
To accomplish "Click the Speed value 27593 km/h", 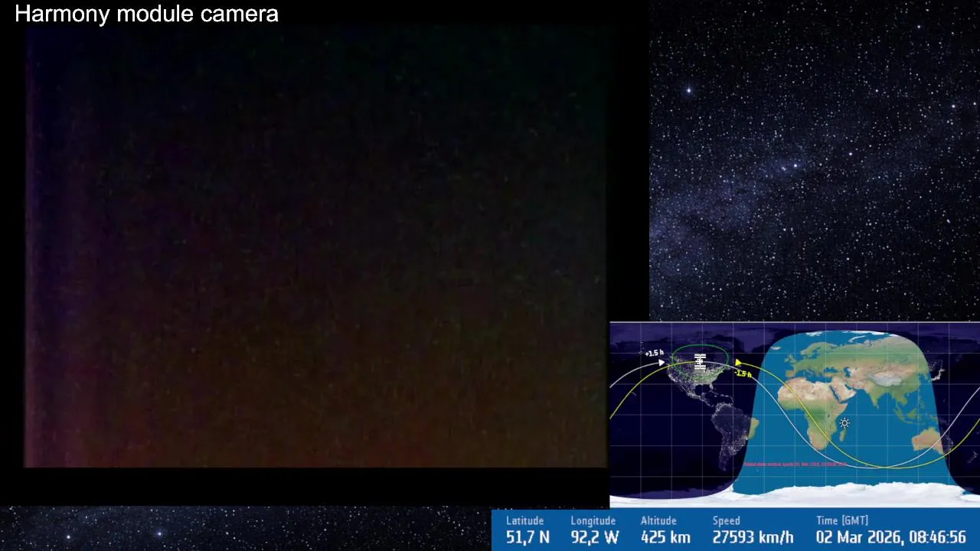I will (x=753, y=537).
